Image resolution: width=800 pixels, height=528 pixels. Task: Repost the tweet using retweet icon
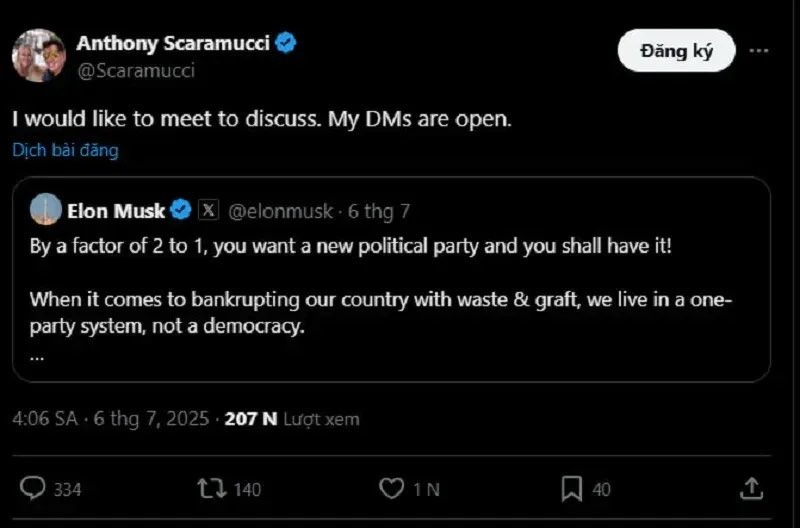pos(212,488)
